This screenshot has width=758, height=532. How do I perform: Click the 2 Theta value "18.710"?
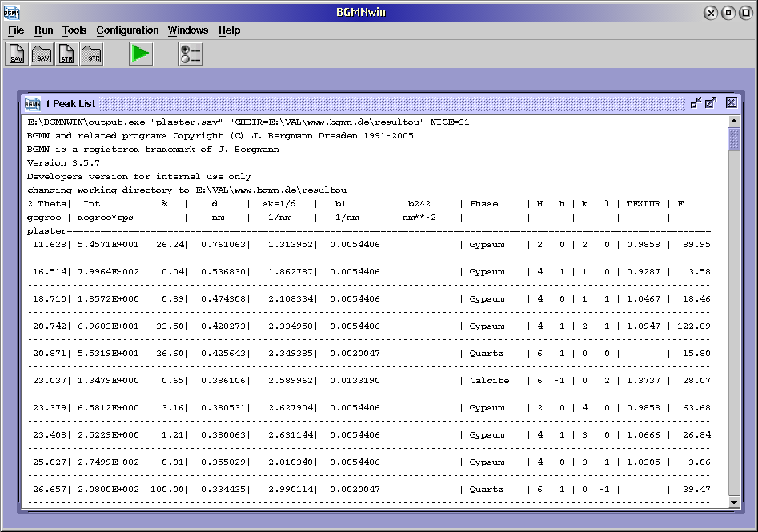50,298
